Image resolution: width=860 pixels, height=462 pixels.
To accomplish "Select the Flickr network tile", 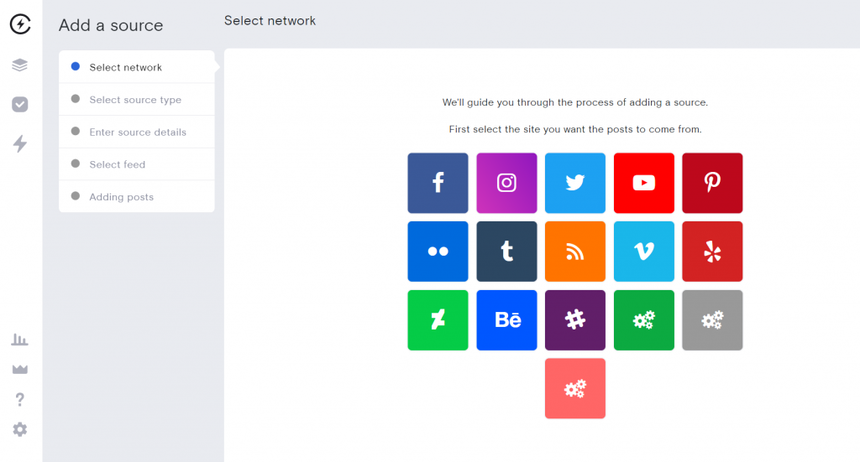I will [x=437, y=251].
